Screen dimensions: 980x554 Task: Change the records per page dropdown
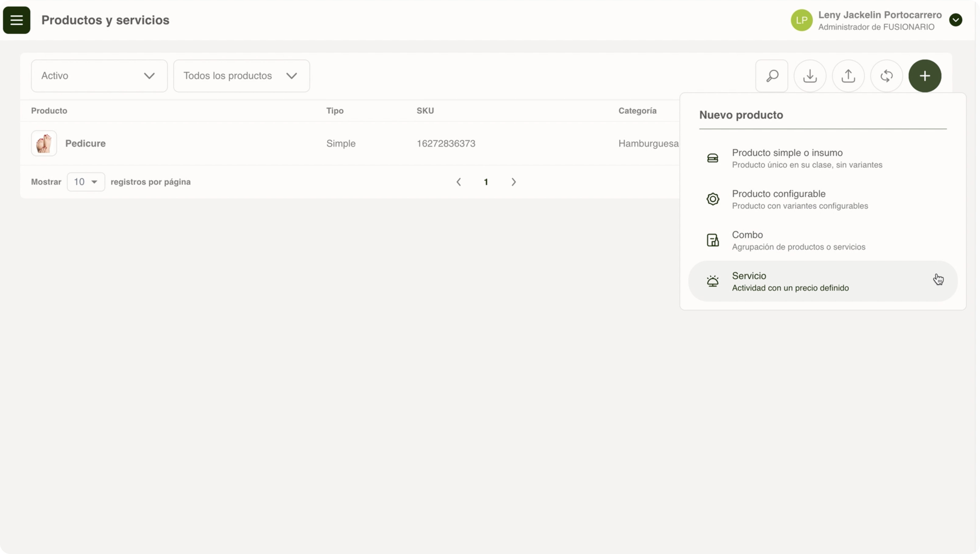pos(86,182)
